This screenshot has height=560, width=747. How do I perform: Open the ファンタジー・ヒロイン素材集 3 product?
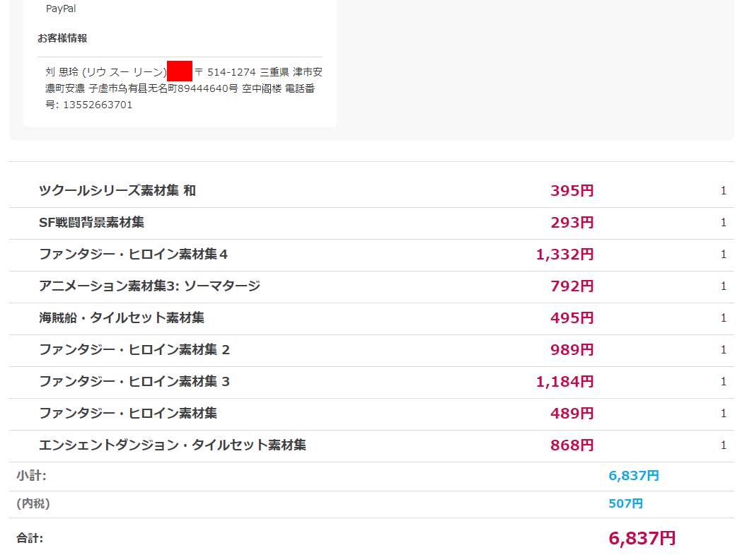click(134, 382)
